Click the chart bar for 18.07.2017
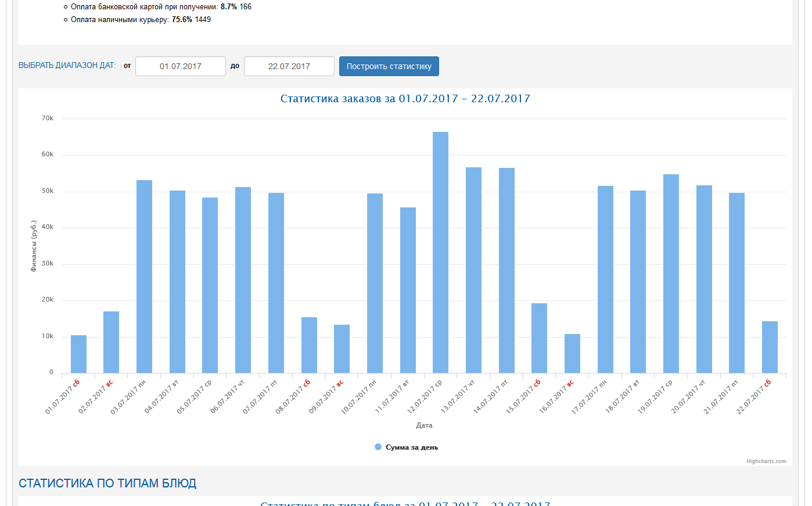The width and height of the screenshot is (812, 506). 638,282
